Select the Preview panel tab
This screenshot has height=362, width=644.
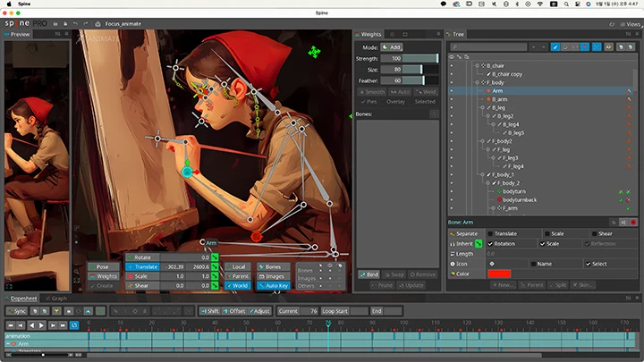[18, 35]
